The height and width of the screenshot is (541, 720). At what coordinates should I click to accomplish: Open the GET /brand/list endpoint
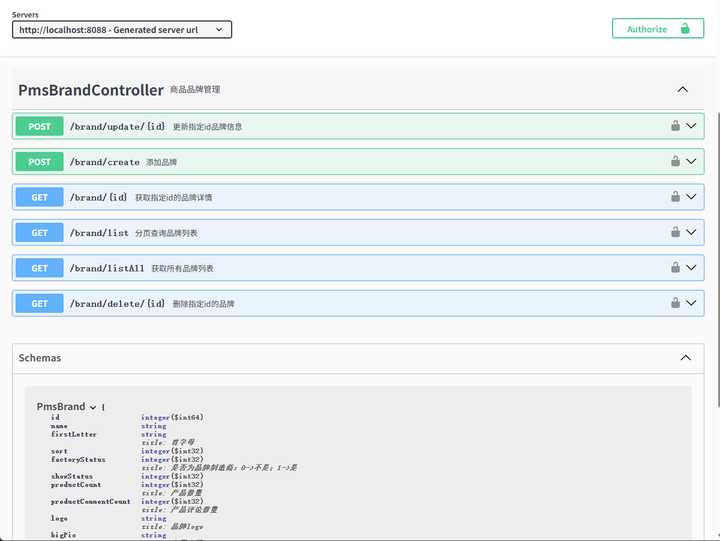[358, 232]
